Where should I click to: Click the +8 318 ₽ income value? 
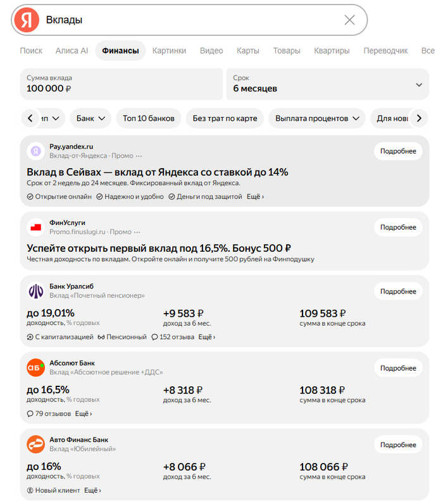click(x=183, y=390)
